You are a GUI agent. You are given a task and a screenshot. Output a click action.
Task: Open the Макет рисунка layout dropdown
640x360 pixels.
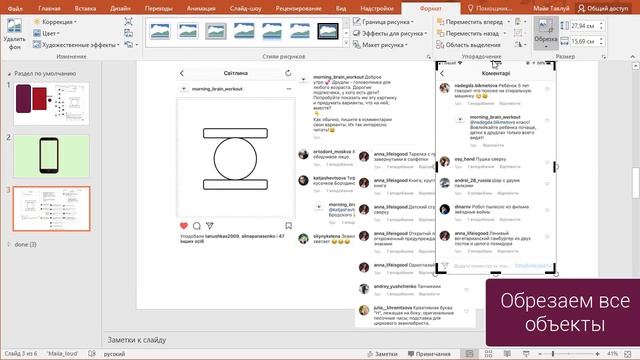click(380, 44)
